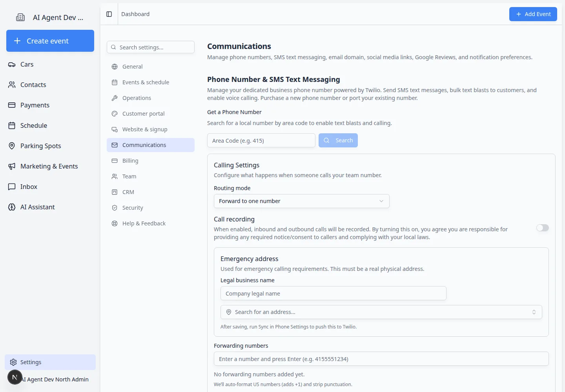
Task: Click the Security shield icon
Action: (115, 208)
